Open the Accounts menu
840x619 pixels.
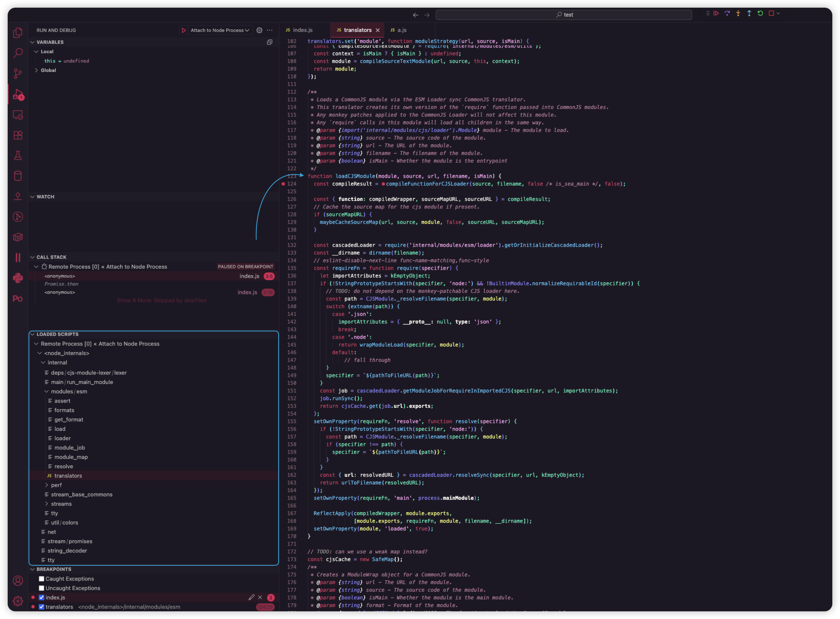[x=18, y=580]
